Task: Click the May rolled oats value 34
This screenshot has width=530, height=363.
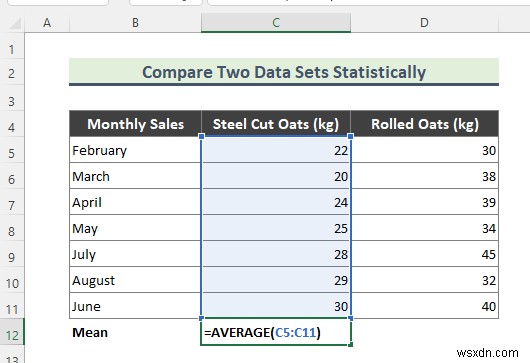Action: (x=425, y=228)
